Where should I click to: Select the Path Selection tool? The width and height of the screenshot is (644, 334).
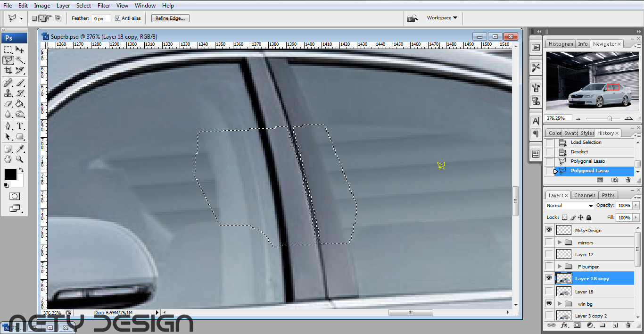pyautogui.click(x=8, y=136)
